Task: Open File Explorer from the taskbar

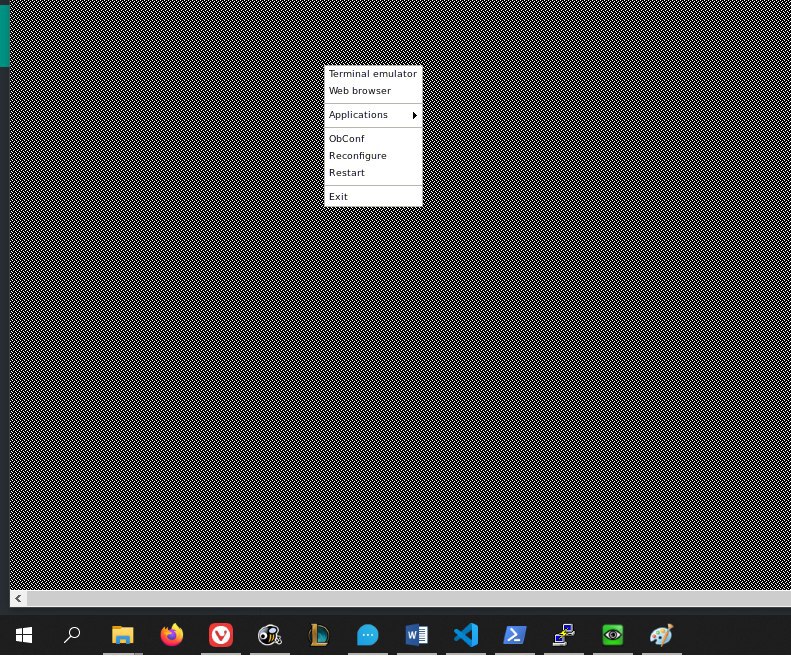Action: tap(123, 635)
